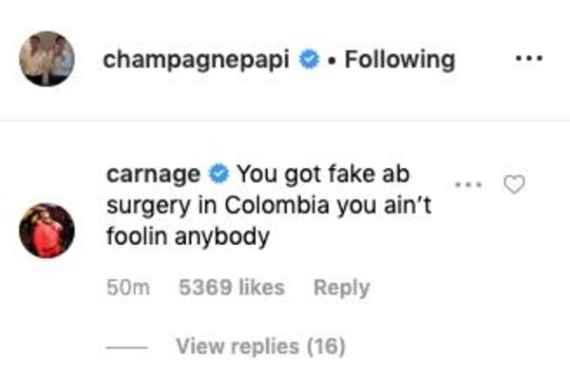This screenshot has width=570, height=392.
Task: Click the 'foolin anybody' comment line
Action: pyautogui.click(x=188, y=237)
